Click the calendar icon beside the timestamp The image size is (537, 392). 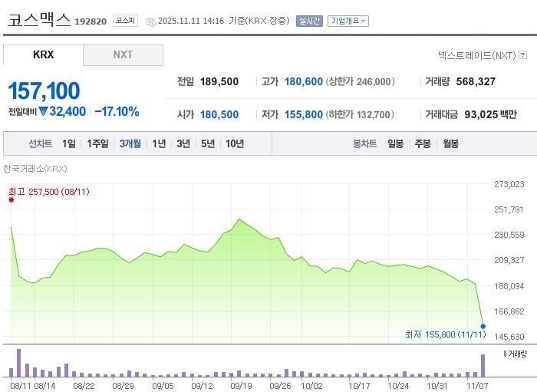coord(150,21)
